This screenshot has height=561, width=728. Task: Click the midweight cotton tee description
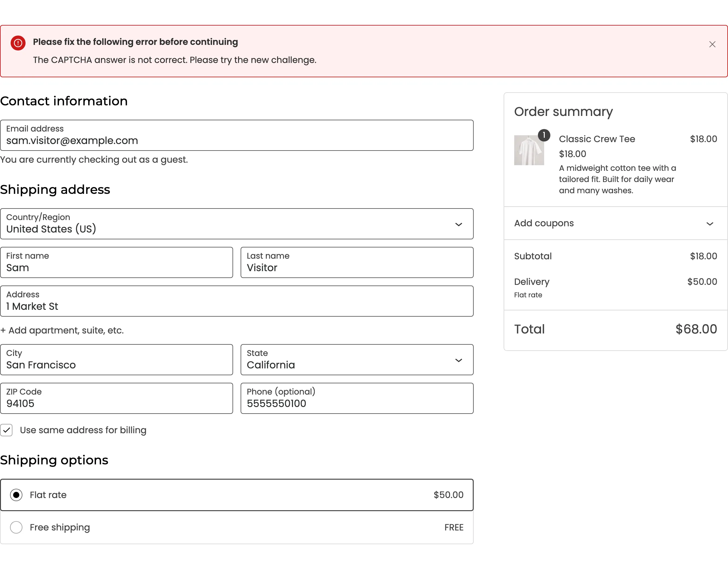click(617, 179)
